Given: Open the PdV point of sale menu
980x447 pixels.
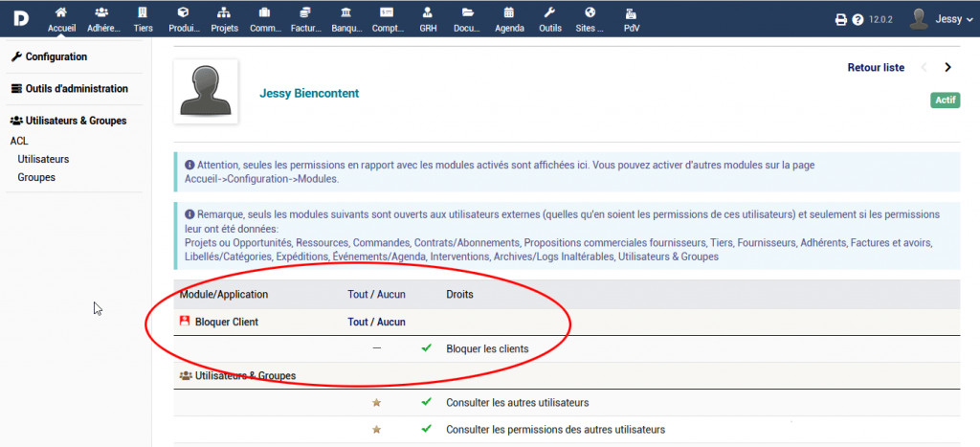Looking at the screenshot, I should tap(632, 19).
